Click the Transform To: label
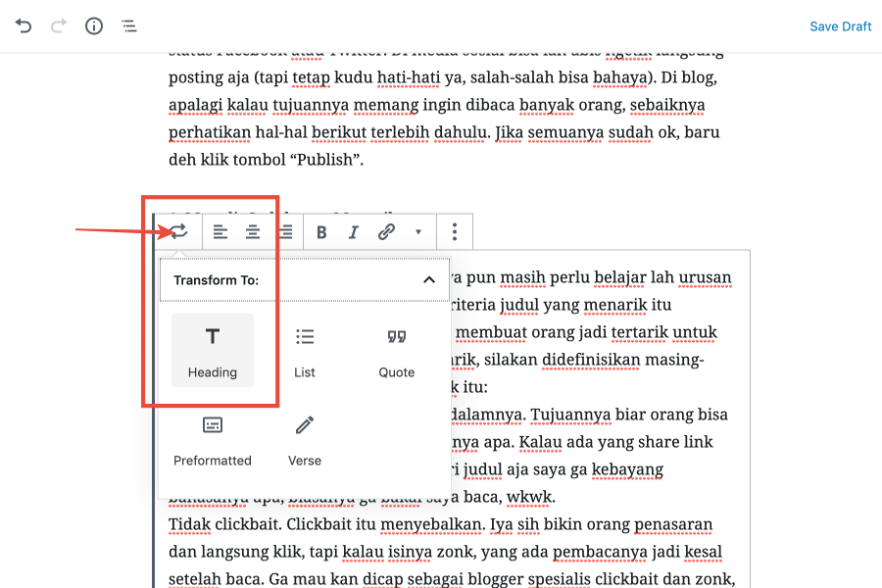 click(216, 280)
